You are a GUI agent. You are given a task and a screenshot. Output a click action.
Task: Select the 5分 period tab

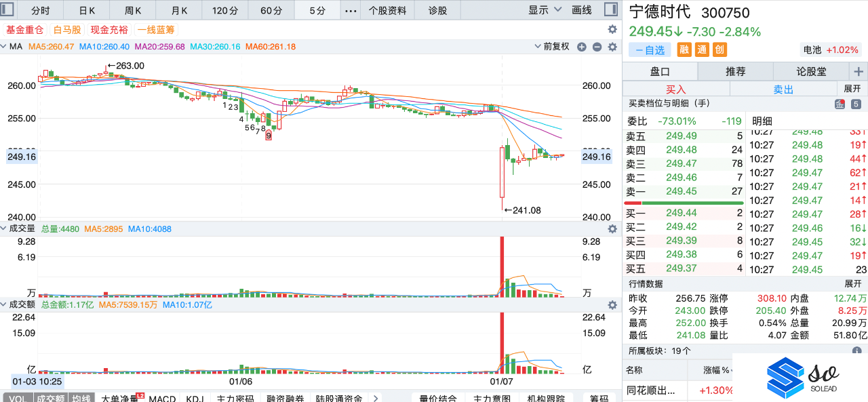point(317,10)
